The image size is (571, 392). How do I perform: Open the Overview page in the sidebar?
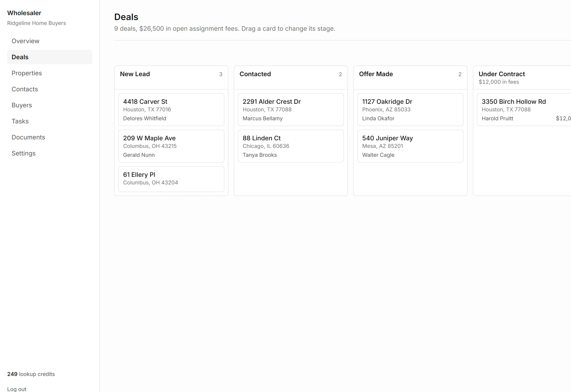tap(50, 41)
